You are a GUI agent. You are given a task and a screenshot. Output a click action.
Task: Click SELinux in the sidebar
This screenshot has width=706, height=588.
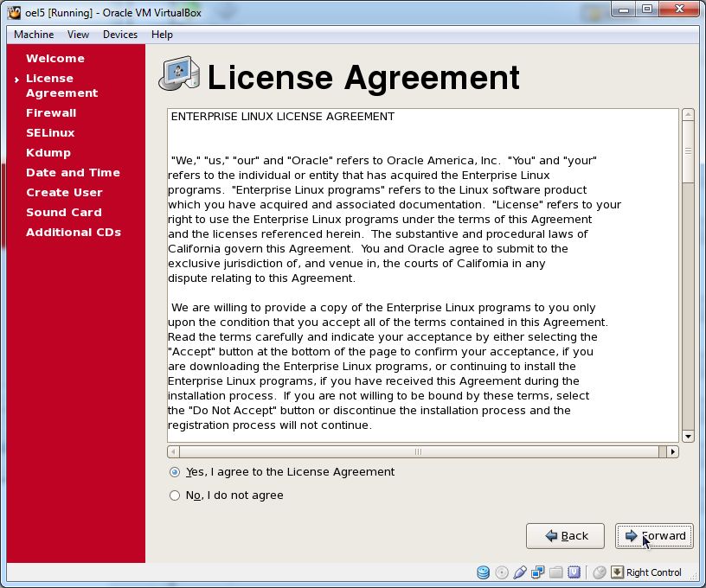pos(50,132)
